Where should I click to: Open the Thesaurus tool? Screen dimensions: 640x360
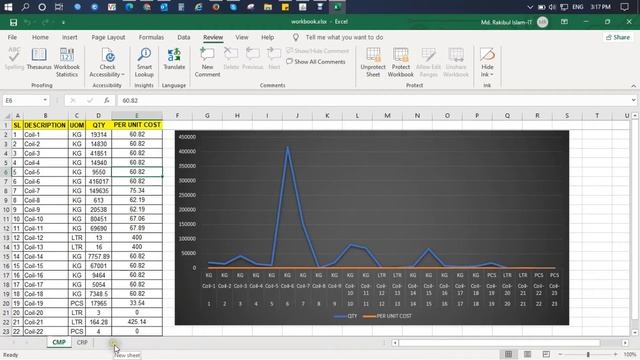[39, 59]
